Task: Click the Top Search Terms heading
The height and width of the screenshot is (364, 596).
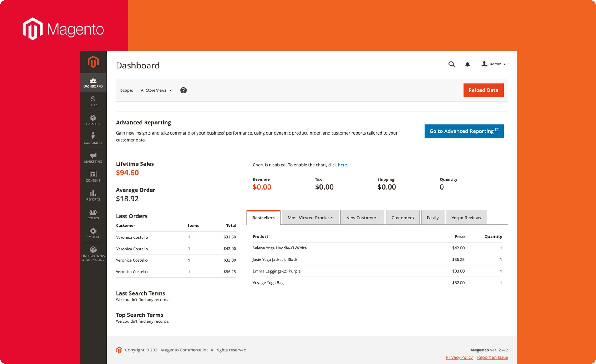Action: pos(139,315)
